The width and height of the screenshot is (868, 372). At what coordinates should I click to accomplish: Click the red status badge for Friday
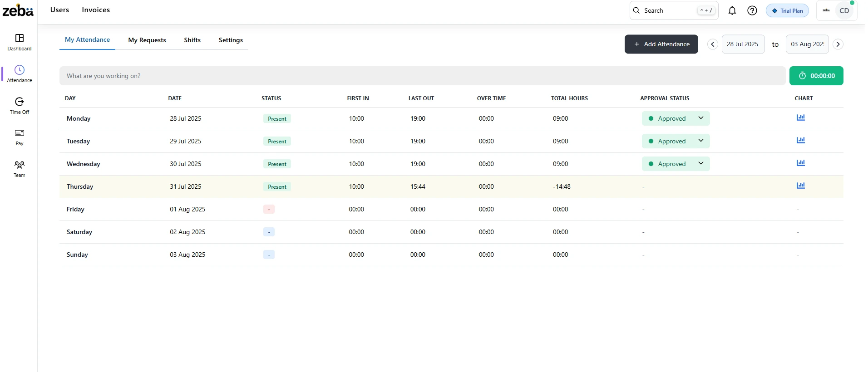(x=269, y=210)
